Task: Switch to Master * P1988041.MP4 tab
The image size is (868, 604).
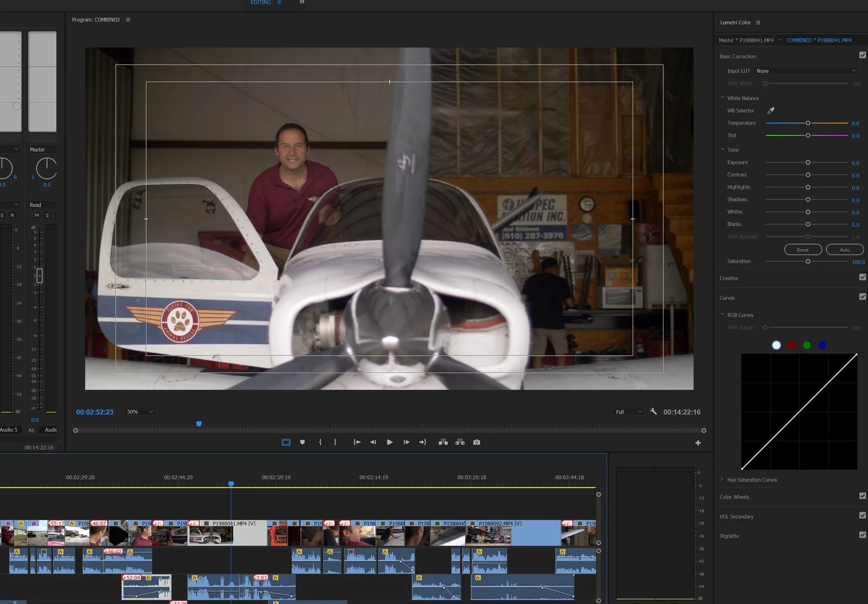Action: (x=746, y=40)
